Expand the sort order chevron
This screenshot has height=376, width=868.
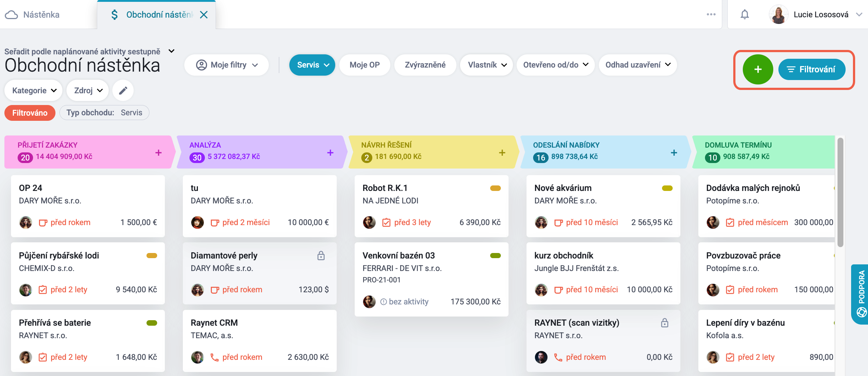(171, 51)
